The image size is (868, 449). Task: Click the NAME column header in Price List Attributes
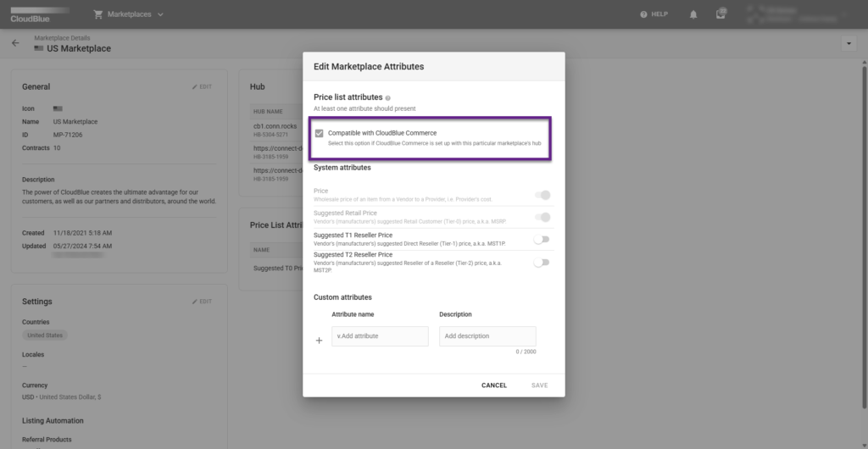coord(261,250)
